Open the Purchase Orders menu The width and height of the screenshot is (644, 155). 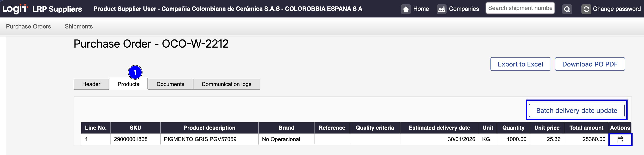click(x=28, y=26)
